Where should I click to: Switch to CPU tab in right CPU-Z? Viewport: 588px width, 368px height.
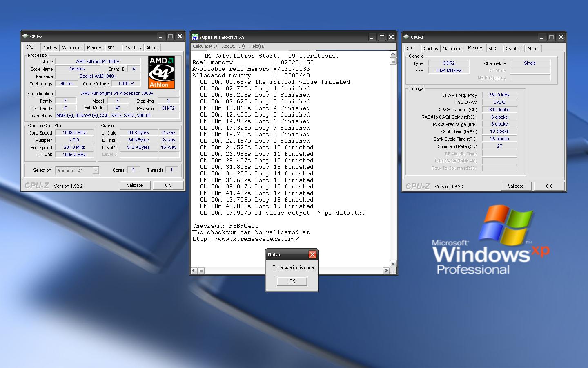tap(411, 49)
